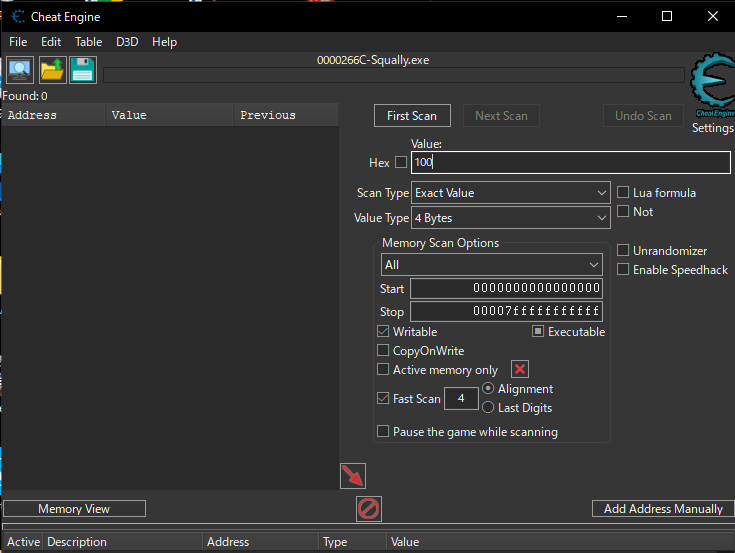This screenshot has width=735, height=553.
Task: Focus the Value input field
Action: click(x=570, y=162)
